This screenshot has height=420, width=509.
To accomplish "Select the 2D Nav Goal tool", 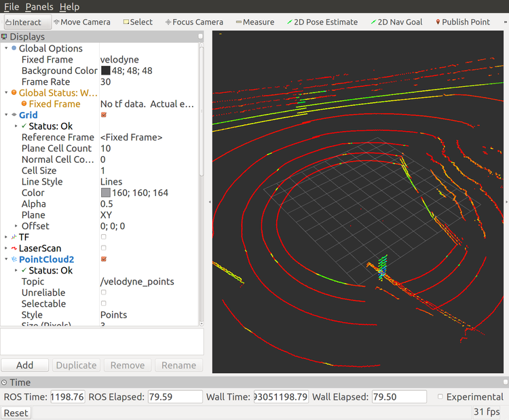I will coord(396,22).
